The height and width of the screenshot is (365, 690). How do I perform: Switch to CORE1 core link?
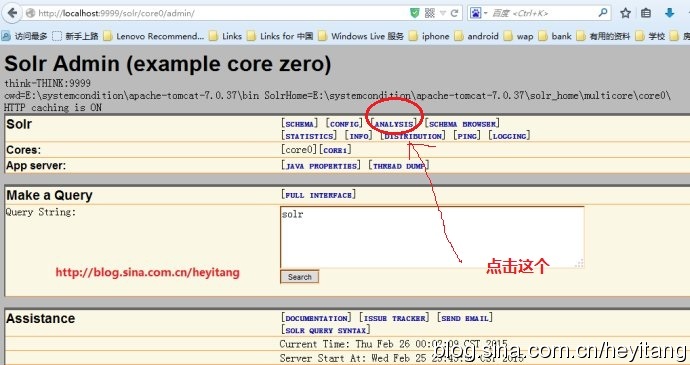[x=335, y=150]
